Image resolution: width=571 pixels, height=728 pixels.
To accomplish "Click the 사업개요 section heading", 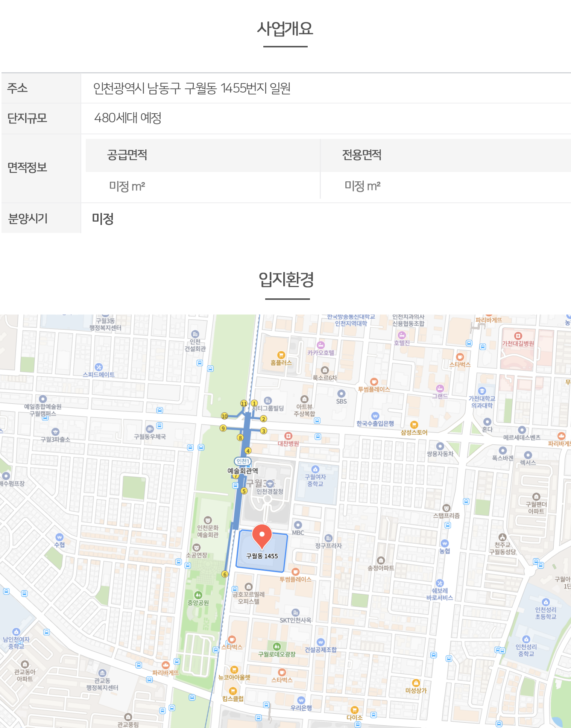I will [x=285, y=28].
